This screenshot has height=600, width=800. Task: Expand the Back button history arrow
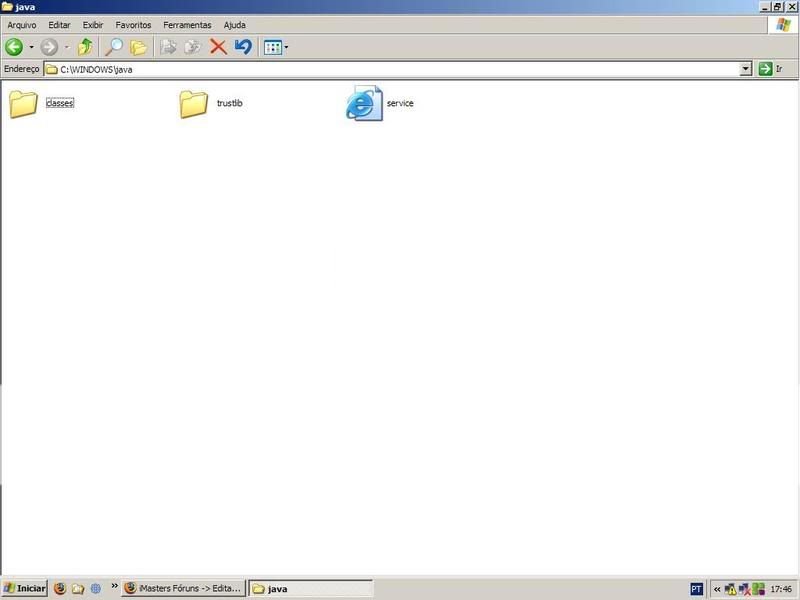pos(31,47)
